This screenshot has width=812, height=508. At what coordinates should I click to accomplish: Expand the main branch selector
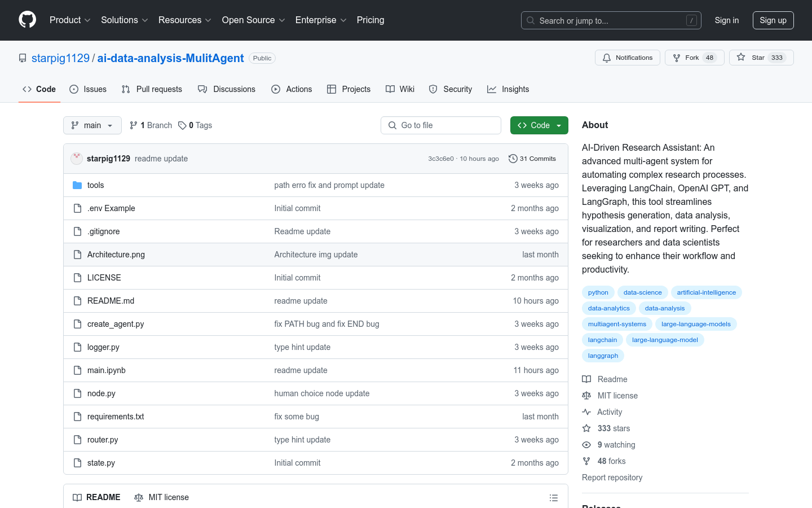point(92,125)
